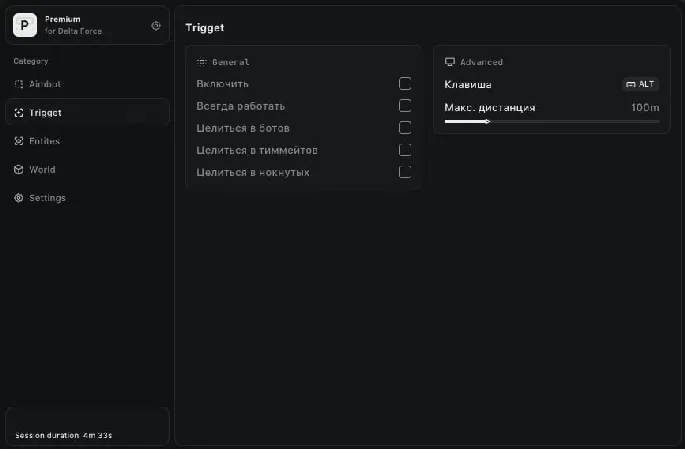Select the Entities sidebar icon
The width and height of the screenshot is (685, 449).
click(x=19, y=141)
